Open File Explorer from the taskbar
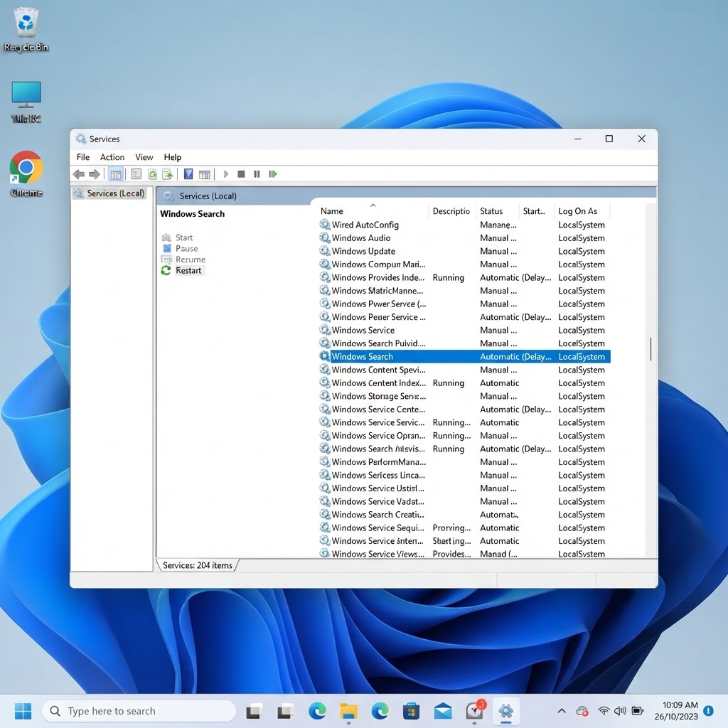 (348, 711)
